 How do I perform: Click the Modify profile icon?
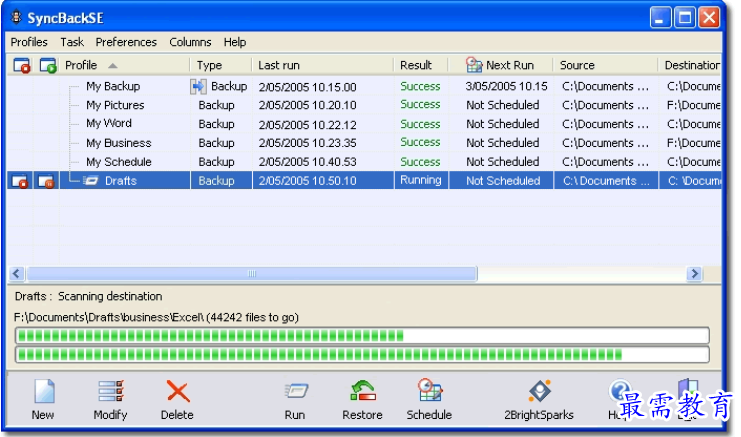pos(111,391)
